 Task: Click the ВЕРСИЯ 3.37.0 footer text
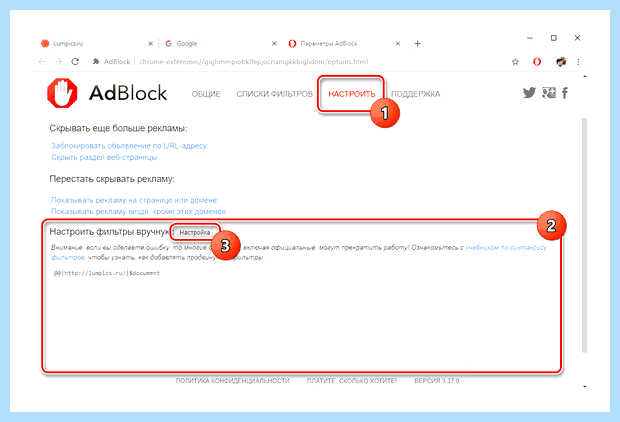(437, 380)
